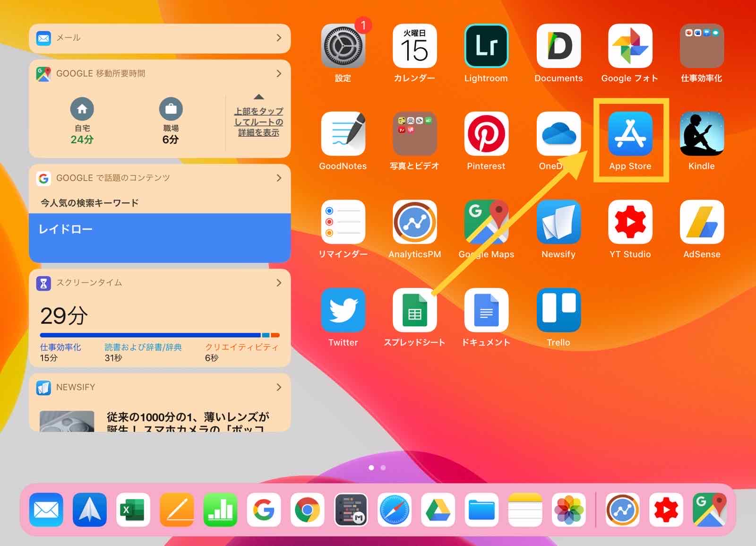The width and height of the screenshot is (756, 546).
Task: Launch Newsify app icon
Action: pyautogui.click(x=558, y=222)
